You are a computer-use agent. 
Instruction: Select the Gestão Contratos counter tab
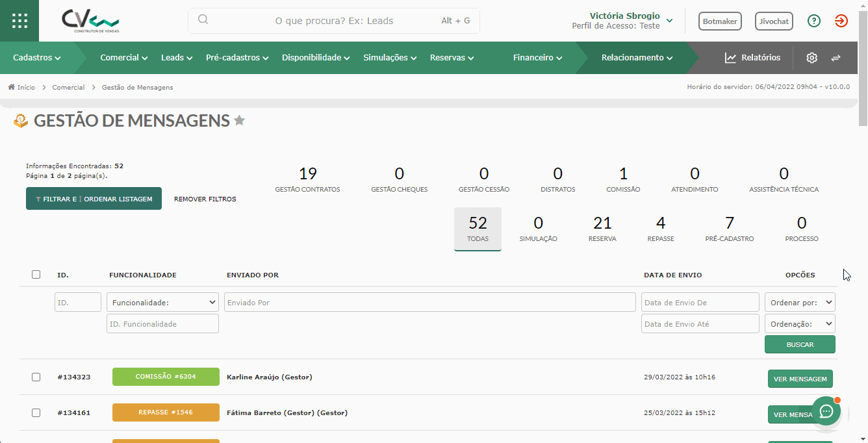(307, 179)
